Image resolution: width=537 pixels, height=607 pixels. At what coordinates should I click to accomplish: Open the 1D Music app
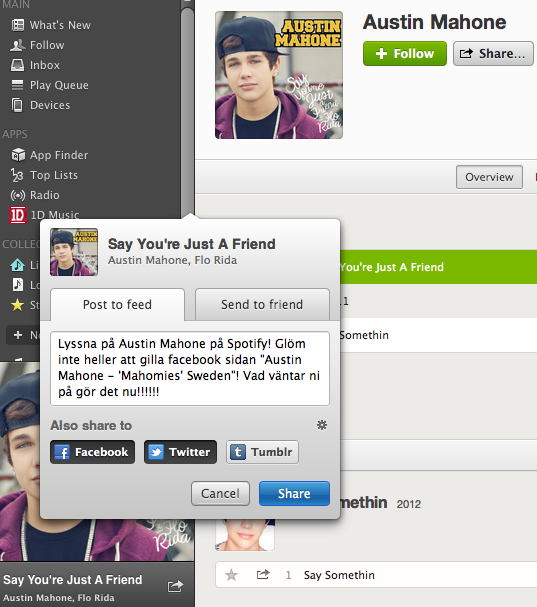point(45,215)
